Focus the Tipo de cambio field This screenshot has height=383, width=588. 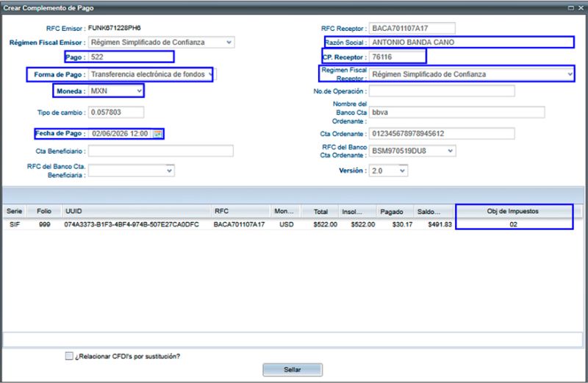tap(116, 112)
